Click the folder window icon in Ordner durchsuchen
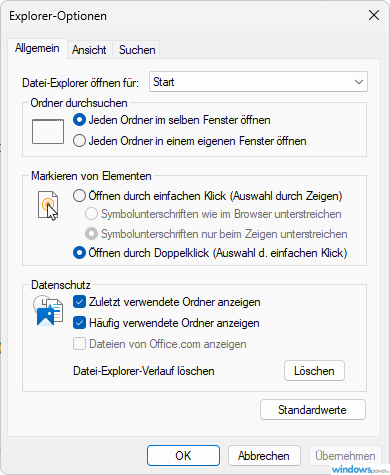 [48, 132]
